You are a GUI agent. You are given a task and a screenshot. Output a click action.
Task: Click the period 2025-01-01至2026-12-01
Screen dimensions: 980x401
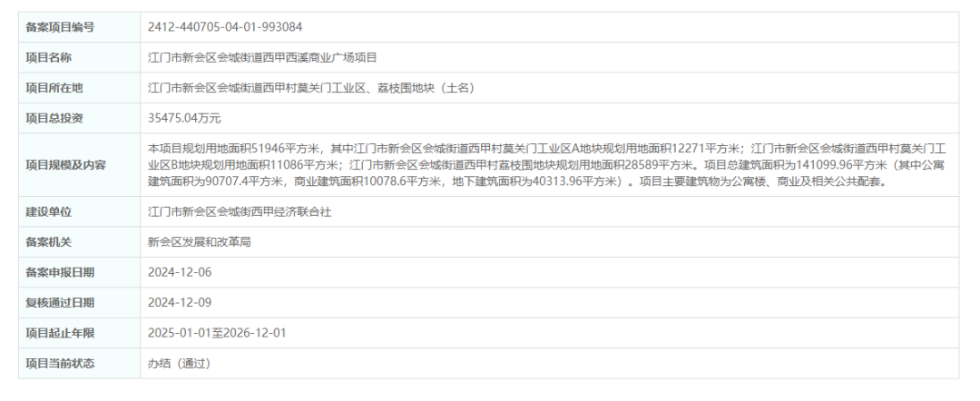[217, 333]
